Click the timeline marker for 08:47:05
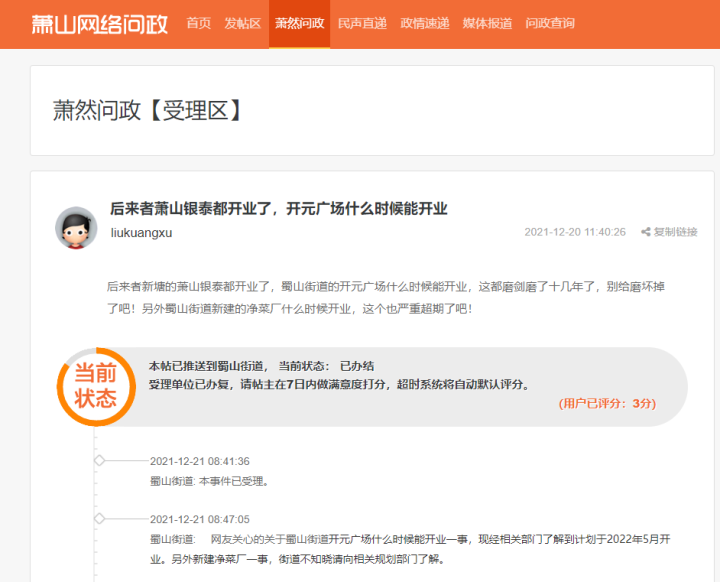Screen dimensions: 720x582 point(99,519)
